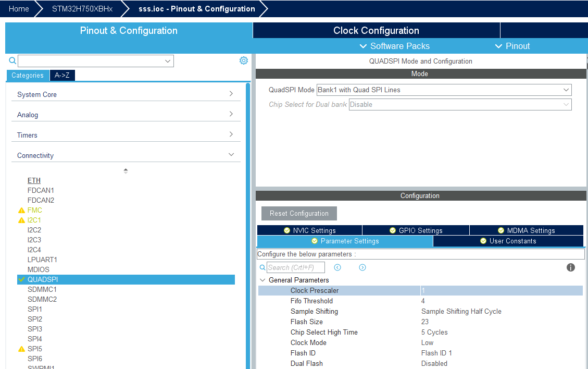Open the GPIO Settings tab
Viewport: 588px width, 369px height.
coord(416,230)
